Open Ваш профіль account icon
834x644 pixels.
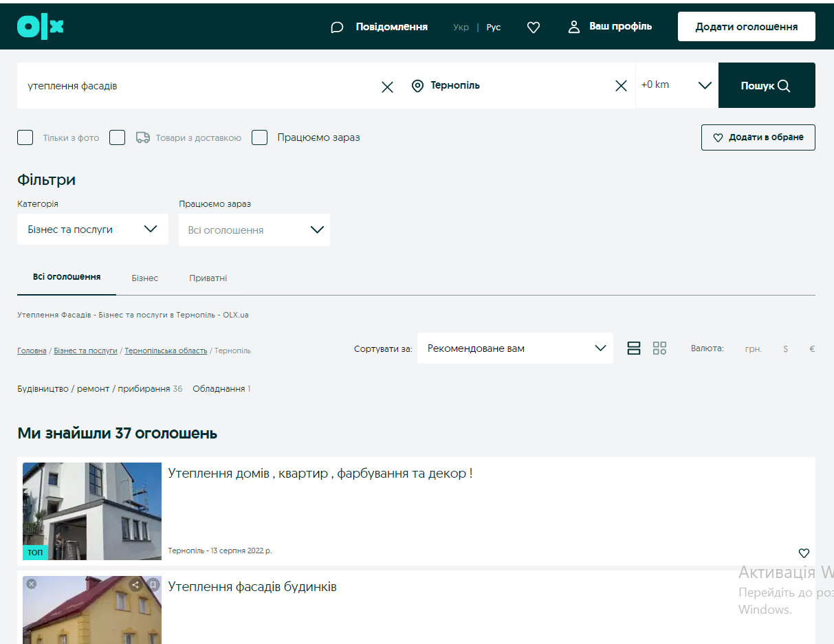[x=574, y=26]
